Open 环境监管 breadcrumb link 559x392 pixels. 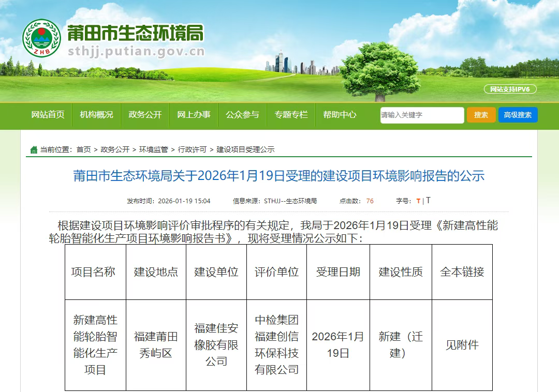point(153,150)
